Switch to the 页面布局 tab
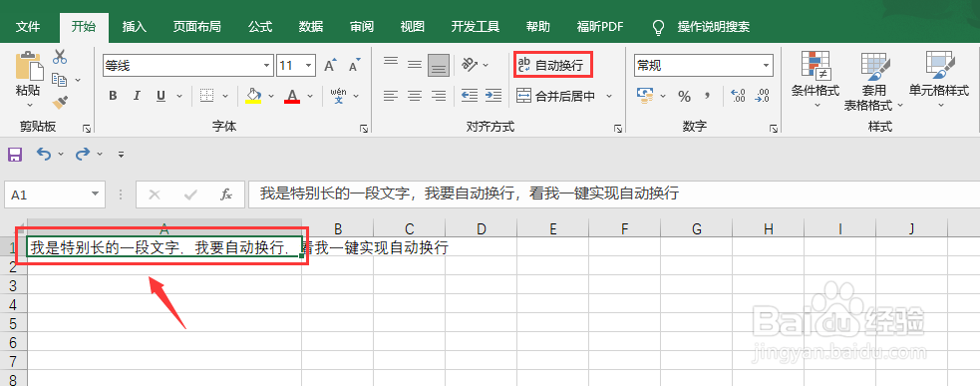Screen dimensions: 980x386 pyautogui.click(x=196, y=27)
